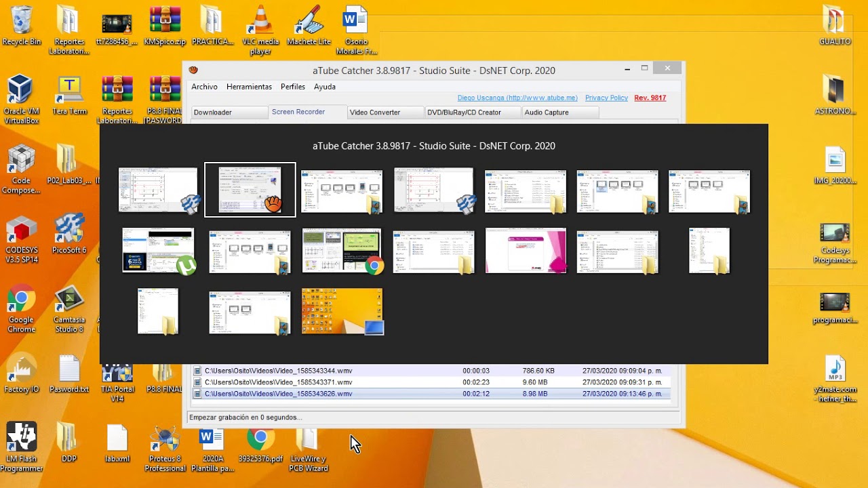This screenshot has height=488, width=868.
Task: Open the DDP folder icon
Action: [x=68, y=443]
